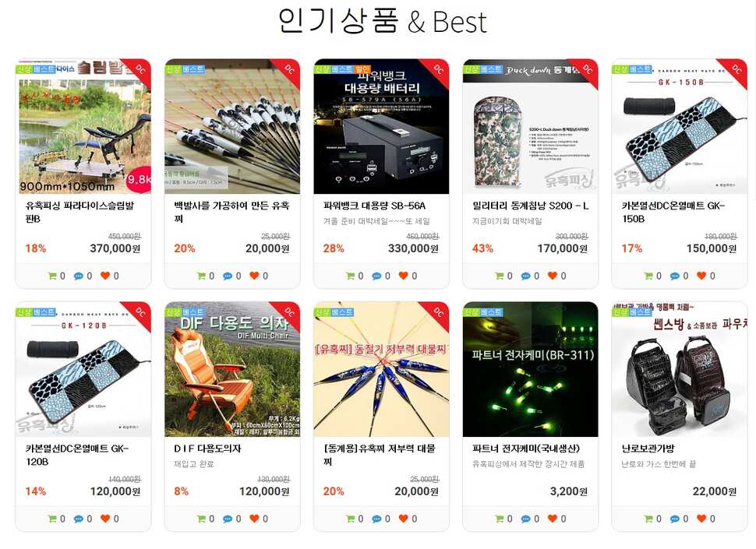Click the comment icon under 카본열선DC온열매트 GK-150B

point(675,276)
